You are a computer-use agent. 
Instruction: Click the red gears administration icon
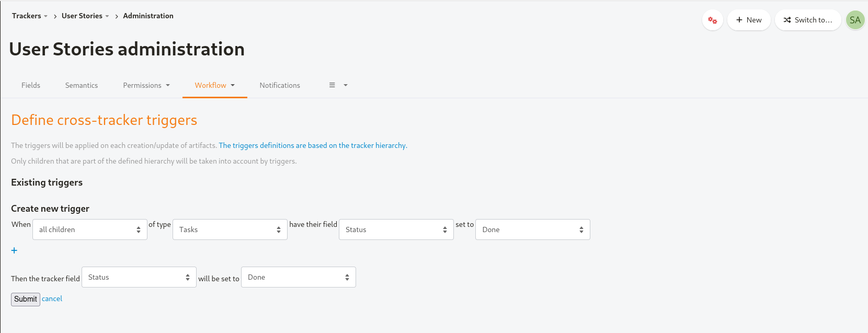pos(712,20)
